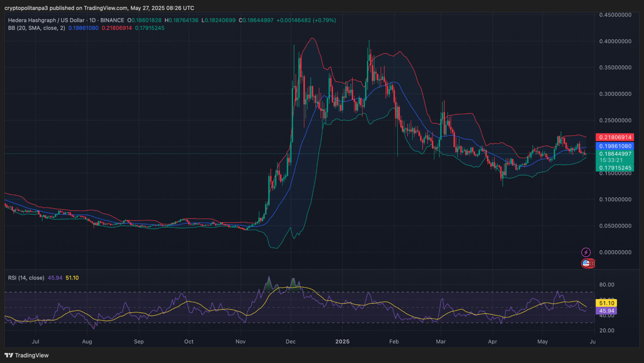This screenshot has height=363, width=644.
Task: Click the 2025 year marker on time axis
Action: [x=342, y=342]
